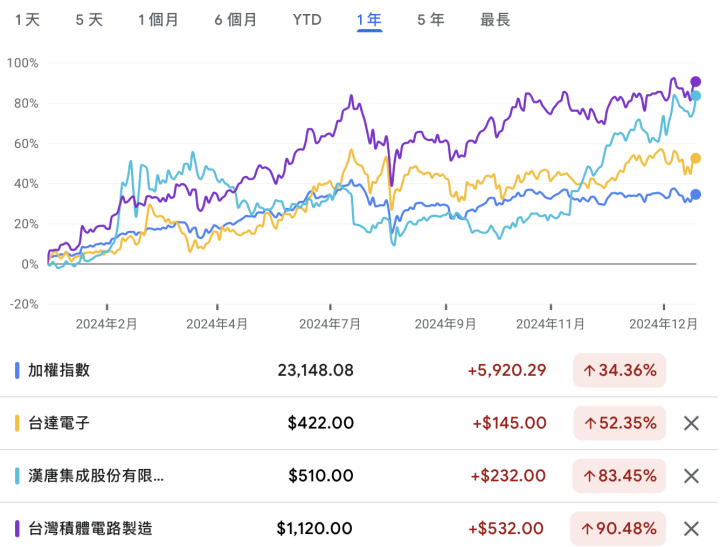Viewport: 720px width, 547px height.
Task: Click the purple color marker beside 台灣積體電路製造
Action: pyautogui.click(x=18, y=528)
